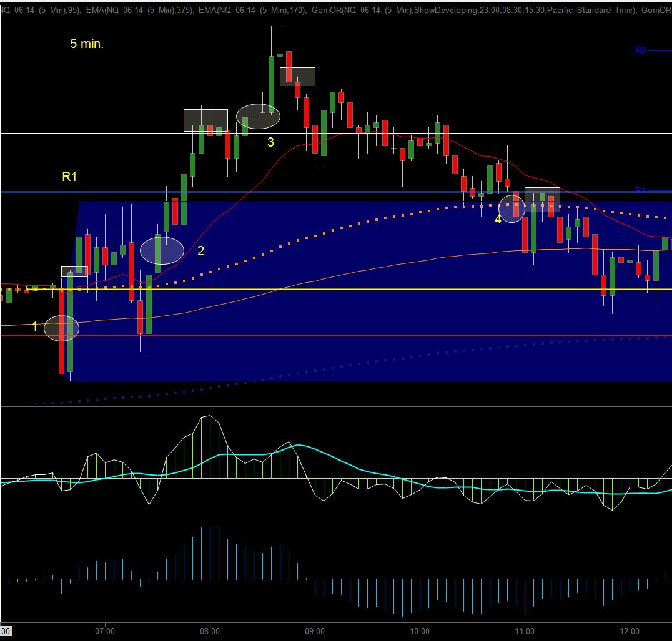
Task: Click the 10:00 time axis label
Action: click(x=420, y=631)
